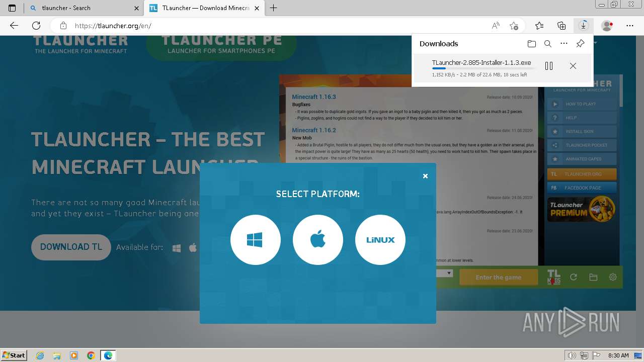This screenshot has height=362, width=644.
Task: Refresh the current page
Action: [36, 26]
